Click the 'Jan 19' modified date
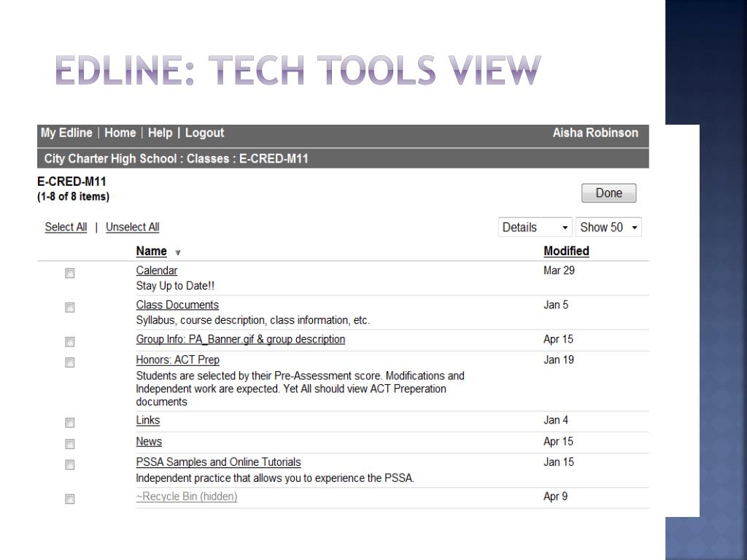Screen dimensions: 747x560 tap(559, 359)
